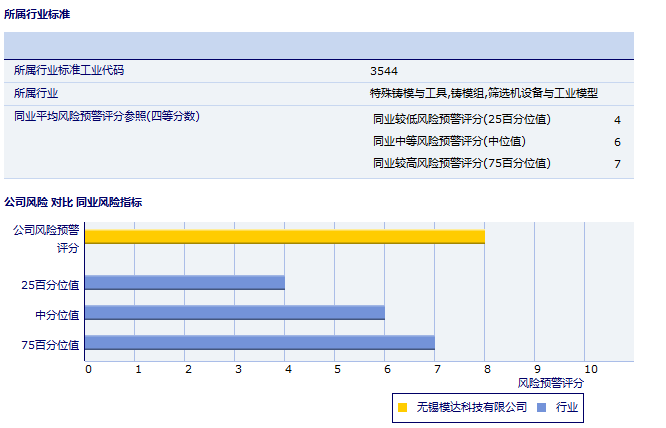Click 同业较低风险预警评分(25百分位值) text

462,119
